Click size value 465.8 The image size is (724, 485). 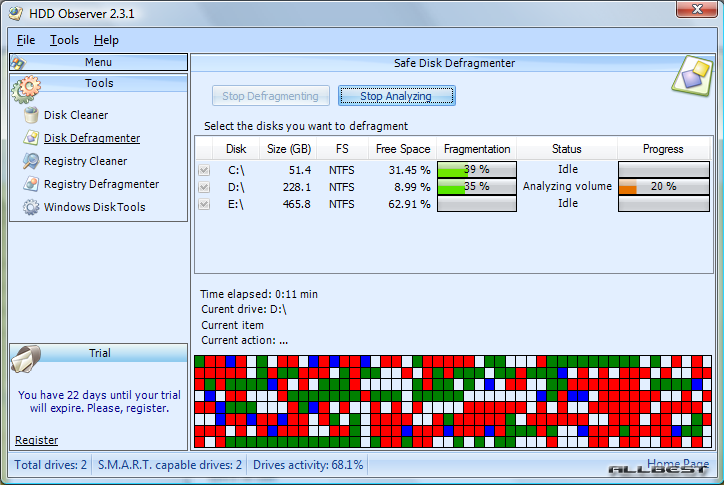click(297, 204)
